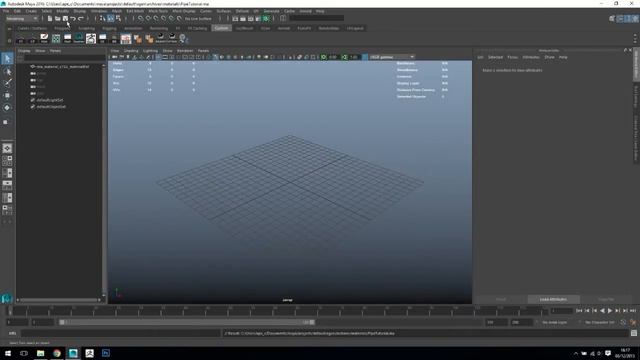Open the No Character Set dropdown
Screen dimensions: 640x360
point(599,322)
